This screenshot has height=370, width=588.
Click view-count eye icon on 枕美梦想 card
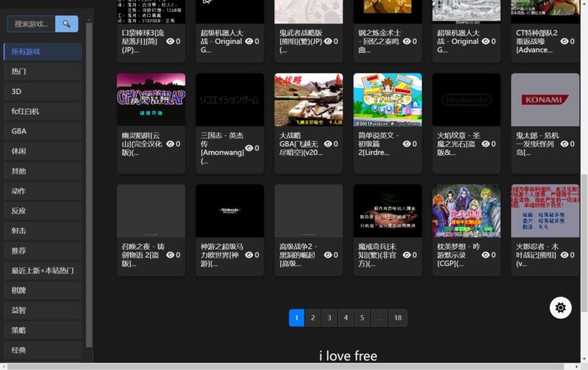pos(485,255)
